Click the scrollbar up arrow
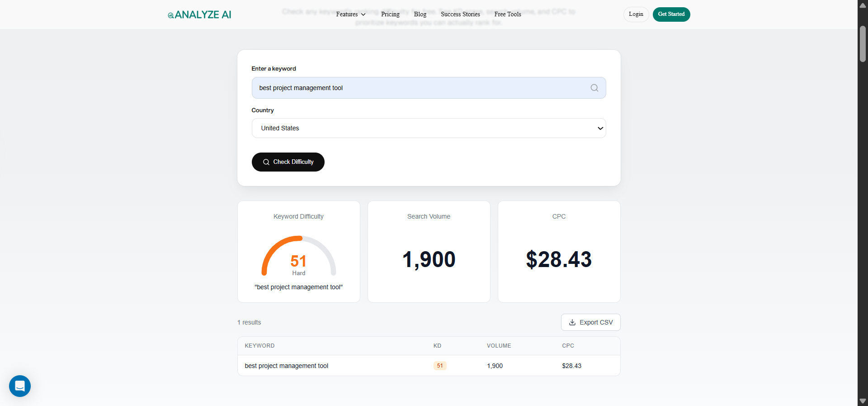Image resolution: width=868 pixels, height=406 pixels. click(x=863, y=5)
